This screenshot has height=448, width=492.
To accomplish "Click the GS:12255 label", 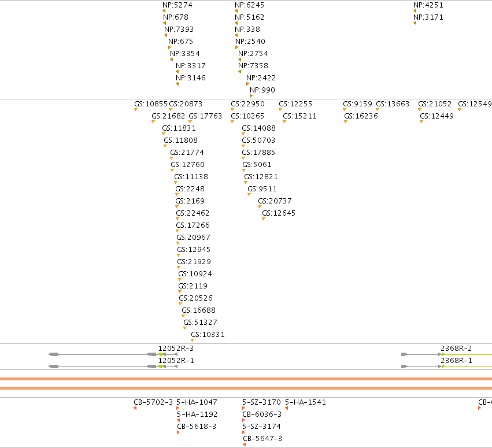I will click(295, 104).
